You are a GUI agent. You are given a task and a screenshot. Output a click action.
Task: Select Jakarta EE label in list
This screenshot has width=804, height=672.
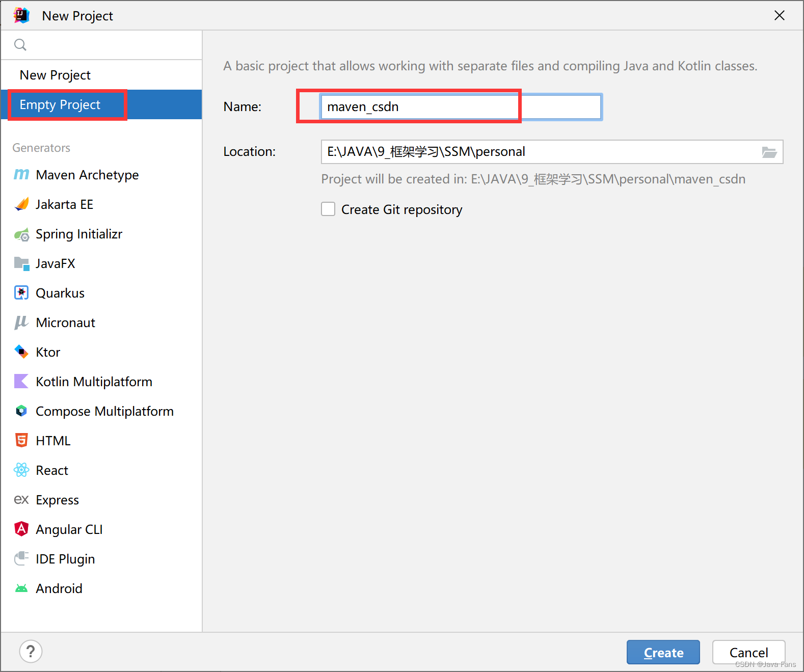tap(64, 204)
